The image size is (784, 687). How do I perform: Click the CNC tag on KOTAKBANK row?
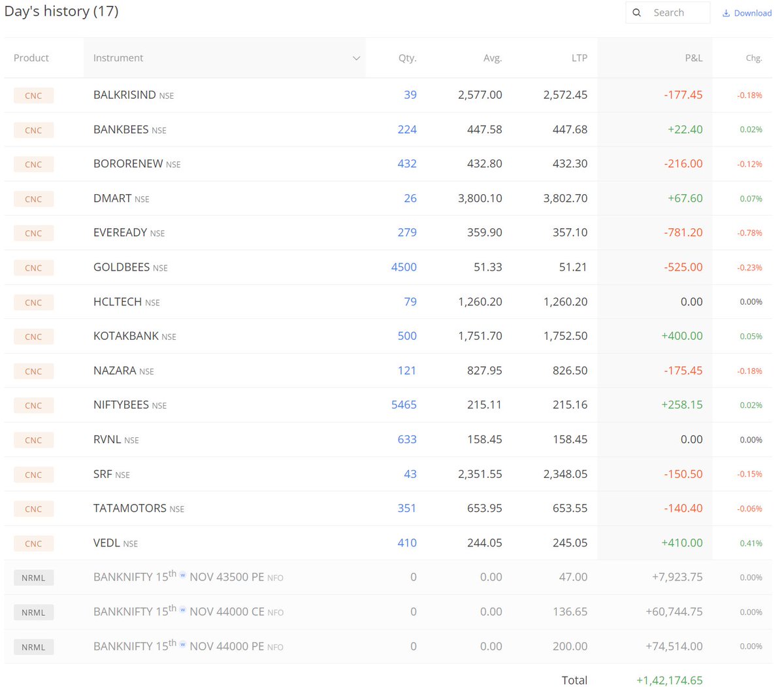point(33,337)
